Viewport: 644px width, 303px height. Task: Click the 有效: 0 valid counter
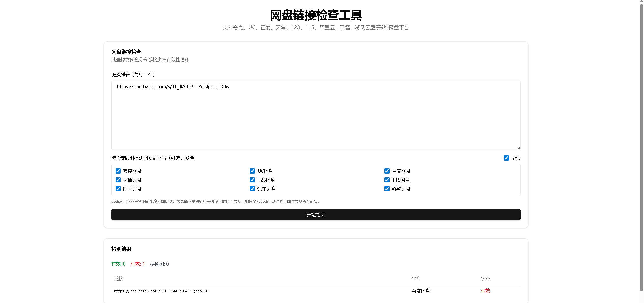click(x=119, y=264)
